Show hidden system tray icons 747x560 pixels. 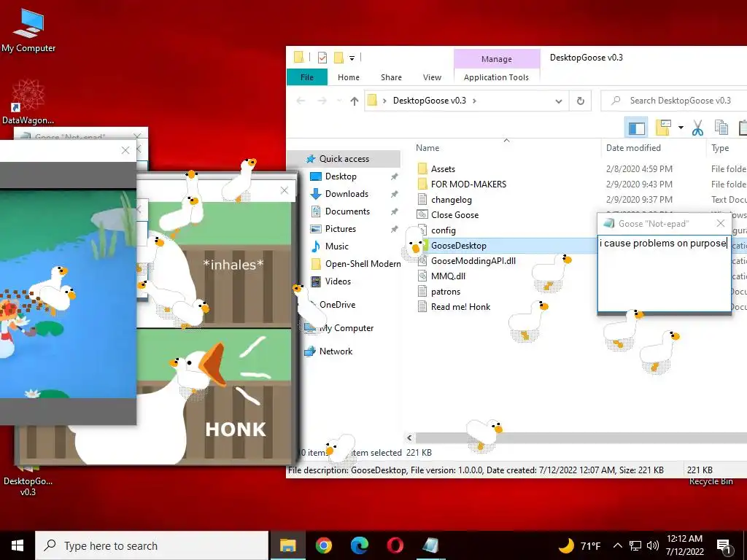tap(617, 545)
